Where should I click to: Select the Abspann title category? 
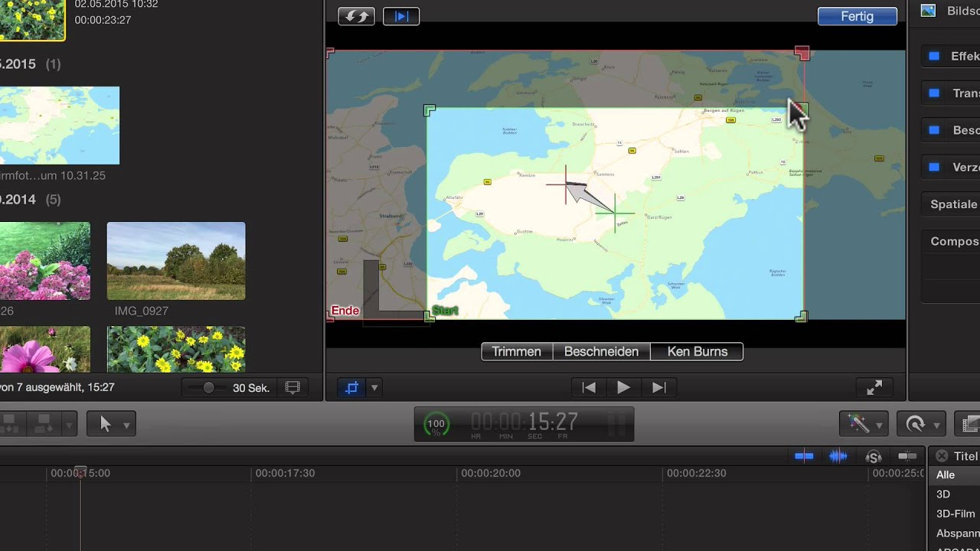point(957,533)
